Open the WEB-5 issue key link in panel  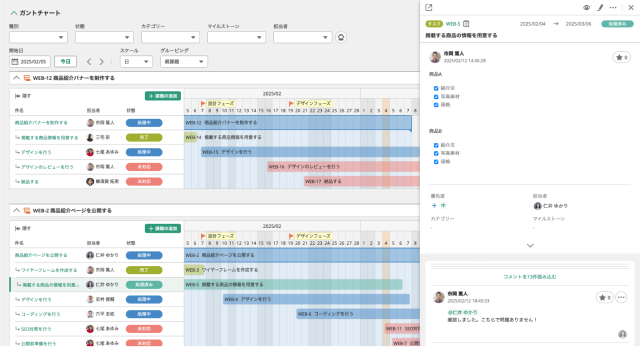[453, 24]
